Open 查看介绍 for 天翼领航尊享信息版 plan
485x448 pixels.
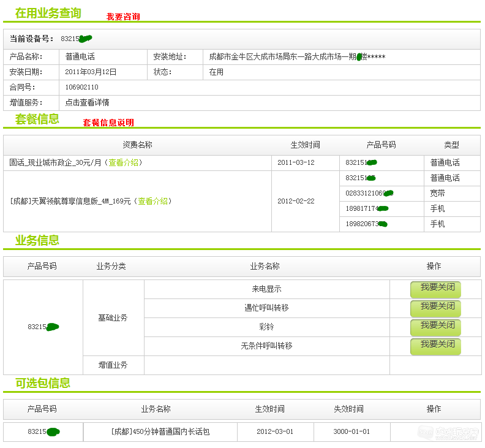153,201
